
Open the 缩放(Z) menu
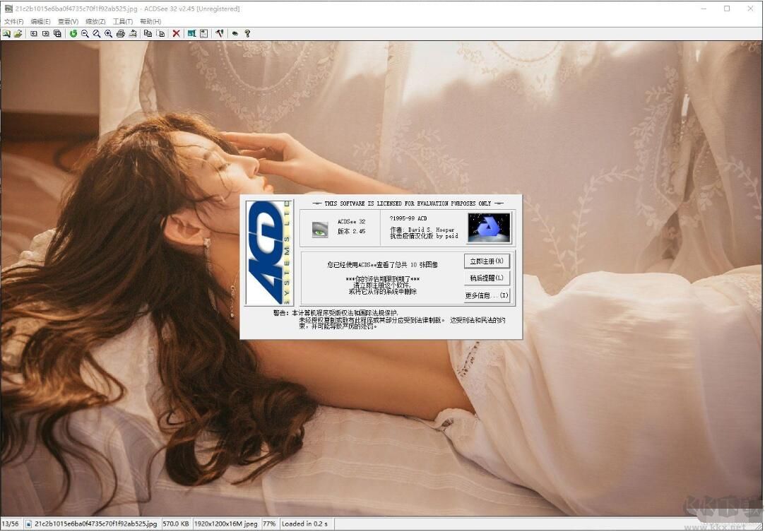[x=95, y=21]
